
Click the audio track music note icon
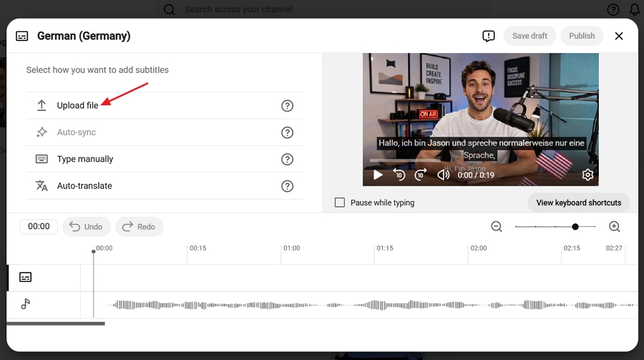click(26, 304)
